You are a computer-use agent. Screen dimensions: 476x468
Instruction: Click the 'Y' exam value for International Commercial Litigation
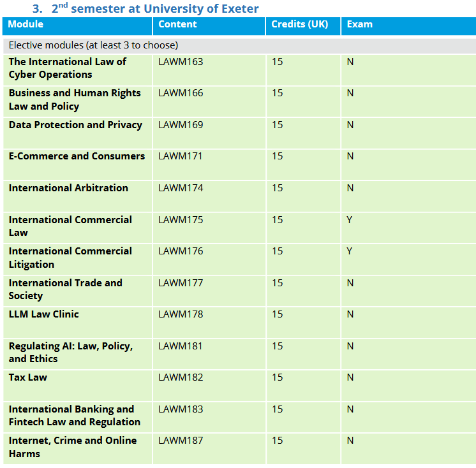pos(350,251)
